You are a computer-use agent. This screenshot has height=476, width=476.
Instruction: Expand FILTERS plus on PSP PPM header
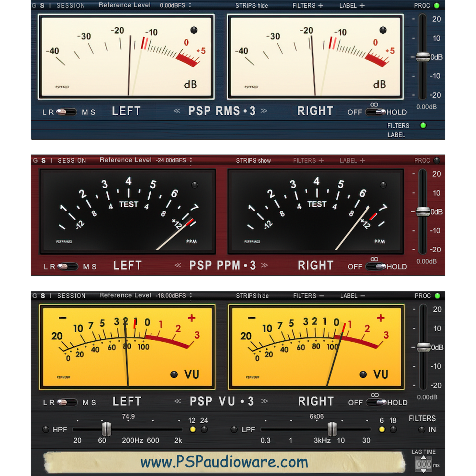[x=321, y=161]
